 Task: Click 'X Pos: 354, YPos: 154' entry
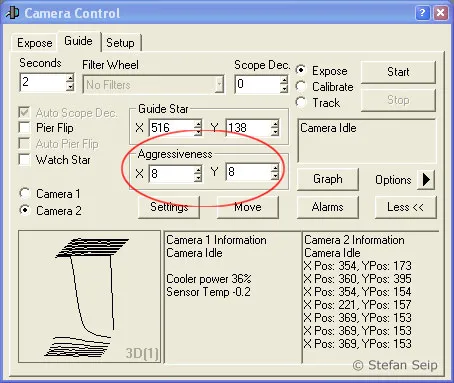click(358, 292)
